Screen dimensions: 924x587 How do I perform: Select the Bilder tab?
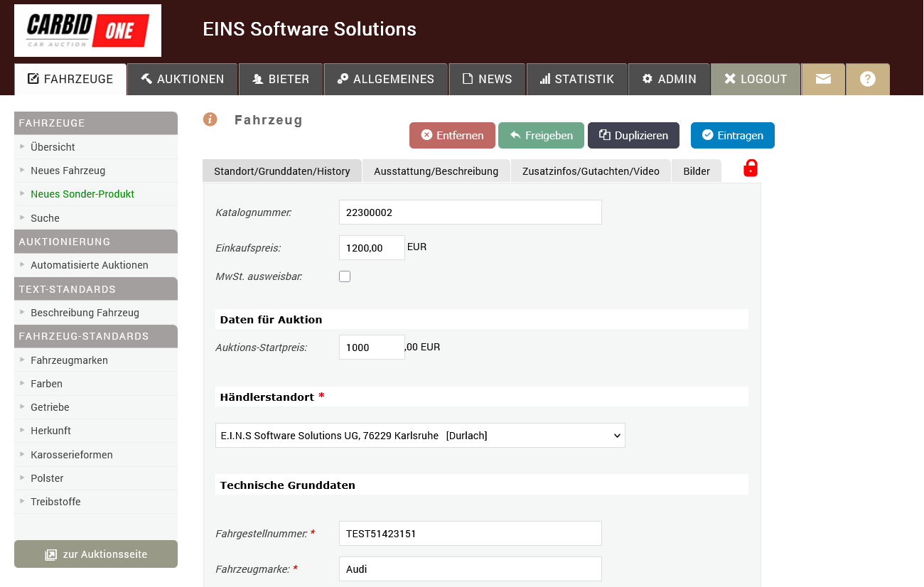[x=696, y=171]
